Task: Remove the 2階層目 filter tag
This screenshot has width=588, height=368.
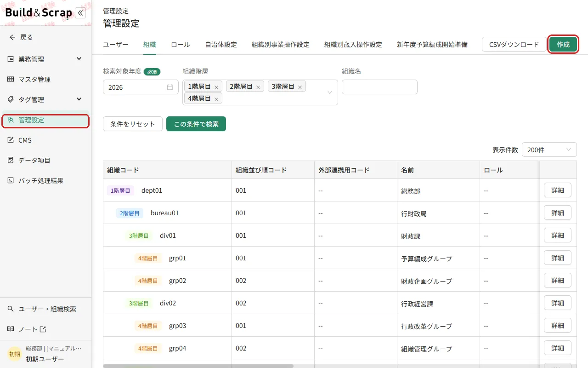Action: point(258,87)
